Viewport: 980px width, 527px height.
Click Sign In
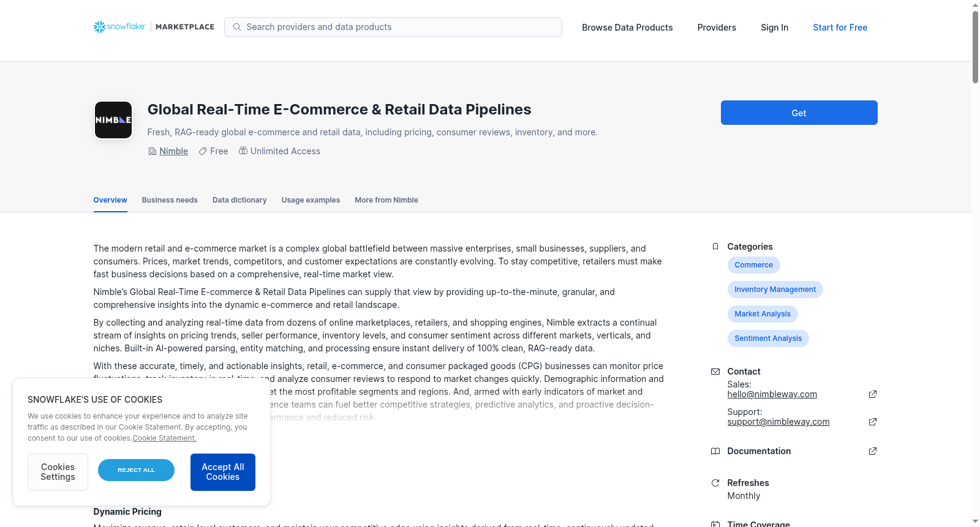(774, 28)
